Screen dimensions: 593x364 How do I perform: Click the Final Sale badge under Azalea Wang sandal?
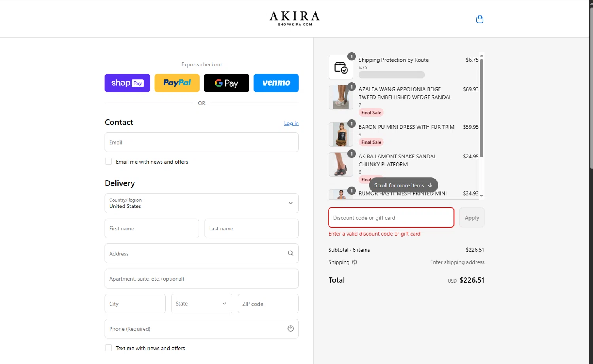[x=371, y=113]
